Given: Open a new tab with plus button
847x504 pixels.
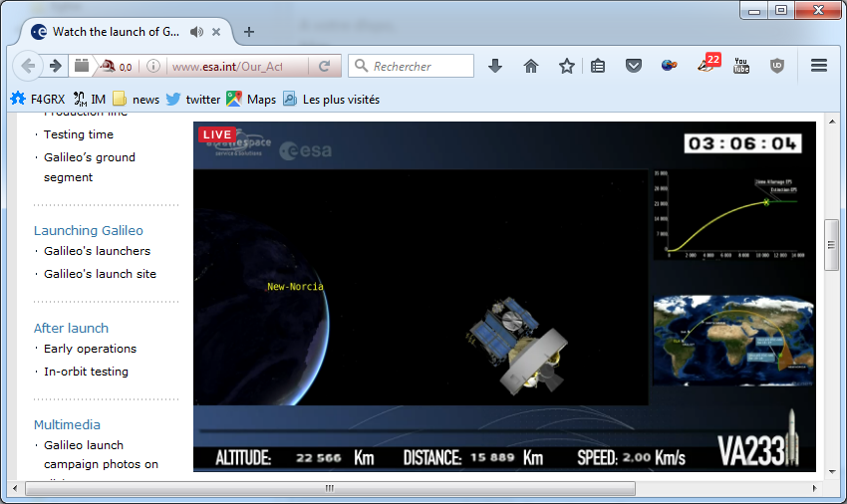Looking at the screenshot, I should pyautogui.click(x=249, y=32).
